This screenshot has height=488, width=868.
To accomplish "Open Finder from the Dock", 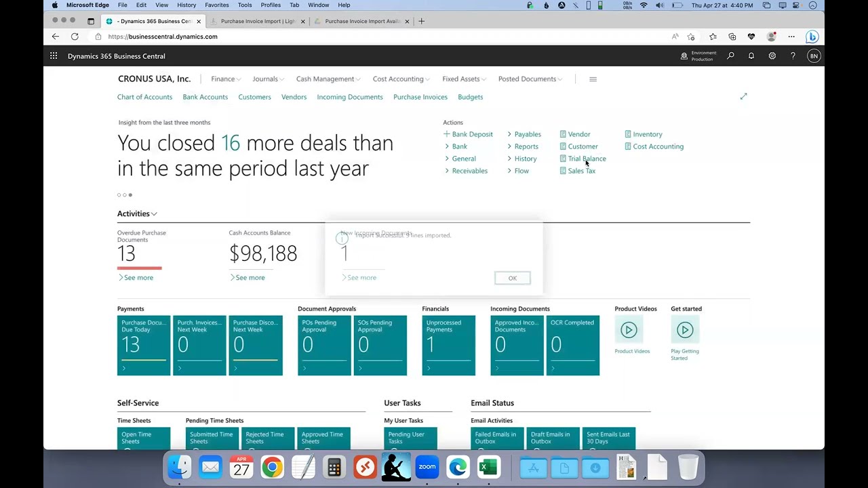I will [x=180, y=467].
